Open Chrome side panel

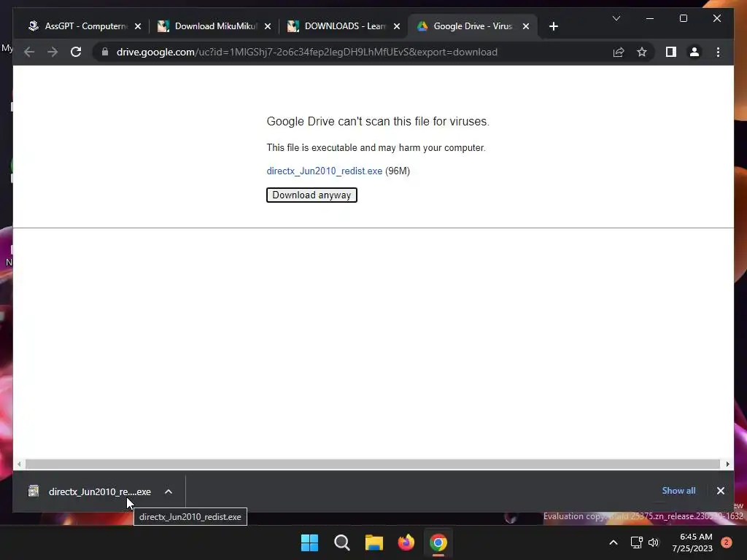click(671, 52)
